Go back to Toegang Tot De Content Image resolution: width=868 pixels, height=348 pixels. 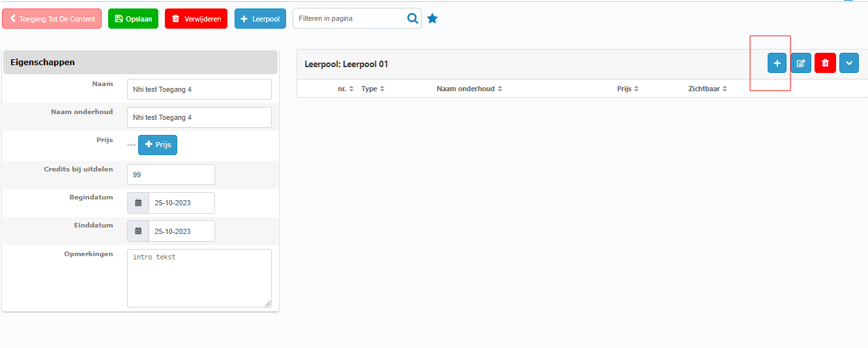tap(52, 19)
